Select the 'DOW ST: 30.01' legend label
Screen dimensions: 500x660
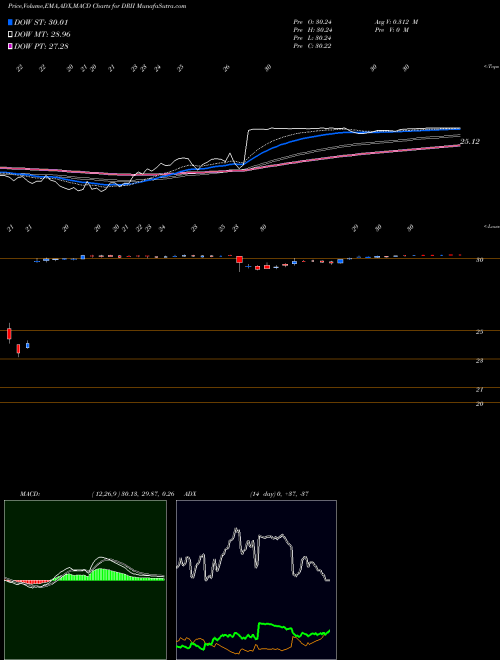(41, 22)
